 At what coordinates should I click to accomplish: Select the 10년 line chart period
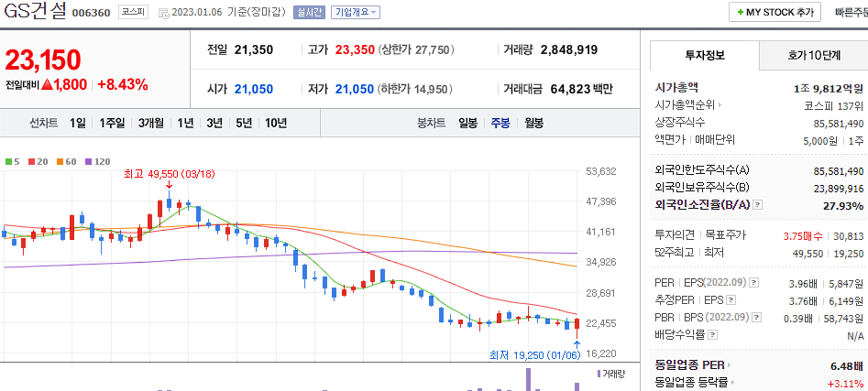pos(276,124)
